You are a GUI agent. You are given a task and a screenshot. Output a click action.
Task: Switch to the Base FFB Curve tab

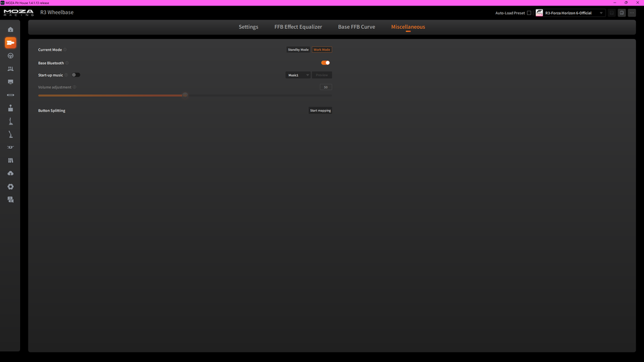coord(357,27)
